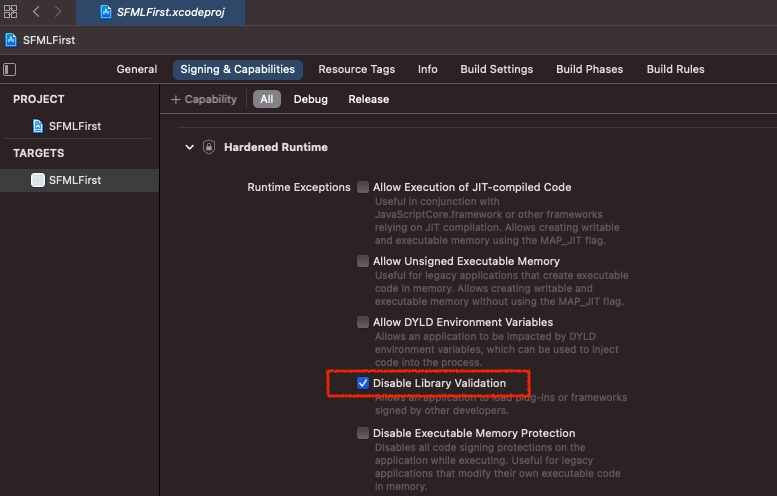
Task: Open the related items grid menu
Action: tap(10, 11)
